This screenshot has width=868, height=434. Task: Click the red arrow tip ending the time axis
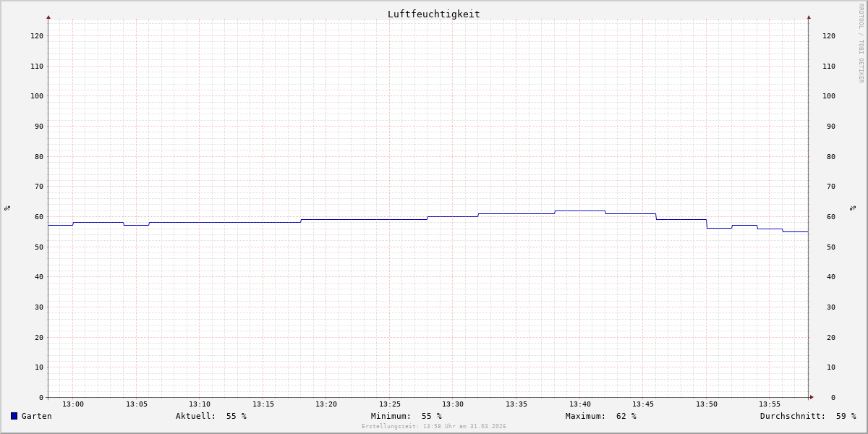[x=812, y=396]
